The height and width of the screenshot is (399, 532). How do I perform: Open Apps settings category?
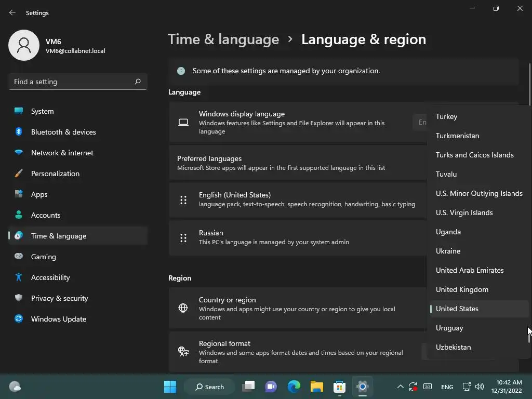pos(78,194)
